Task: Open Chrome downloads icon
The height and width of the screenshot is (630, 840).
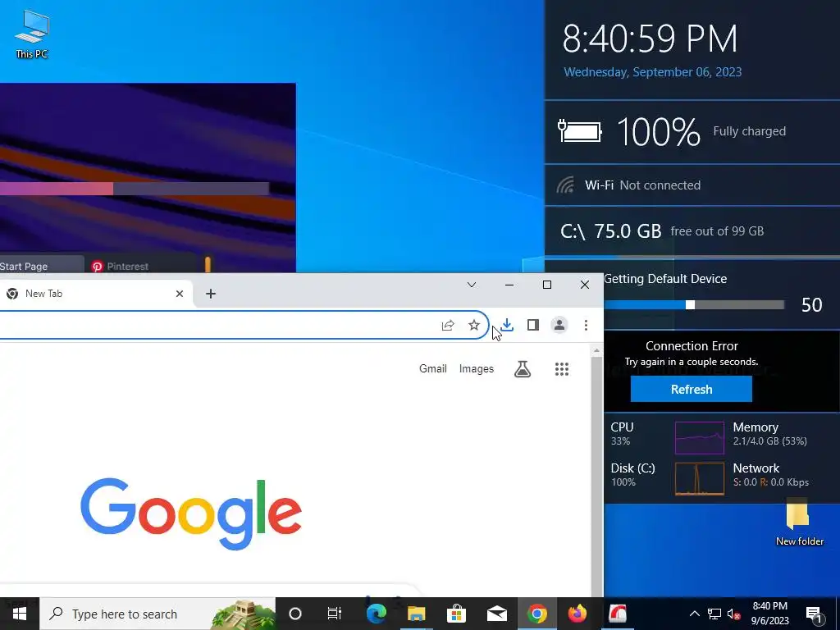Action: [x=507, y=325]
